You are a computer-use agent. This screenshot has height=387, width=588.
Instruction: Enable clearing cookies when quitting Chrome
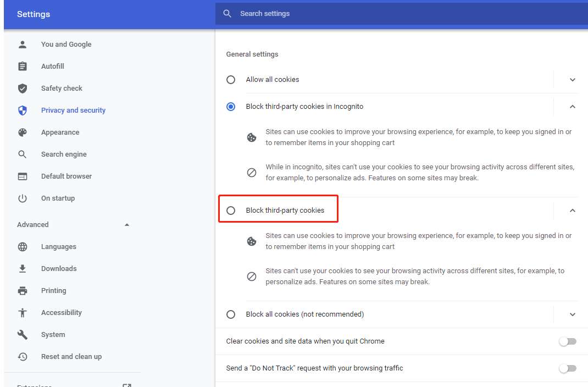pos(568,341)
